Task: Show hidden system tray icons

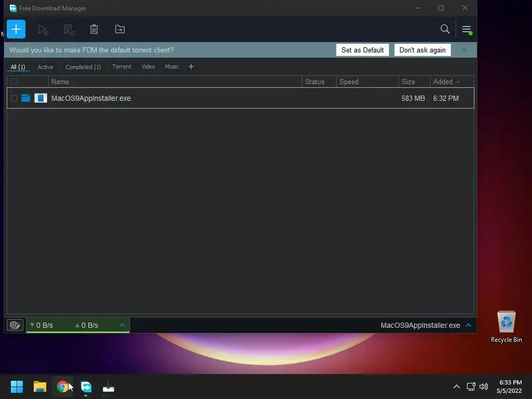Action: [456, 387]
